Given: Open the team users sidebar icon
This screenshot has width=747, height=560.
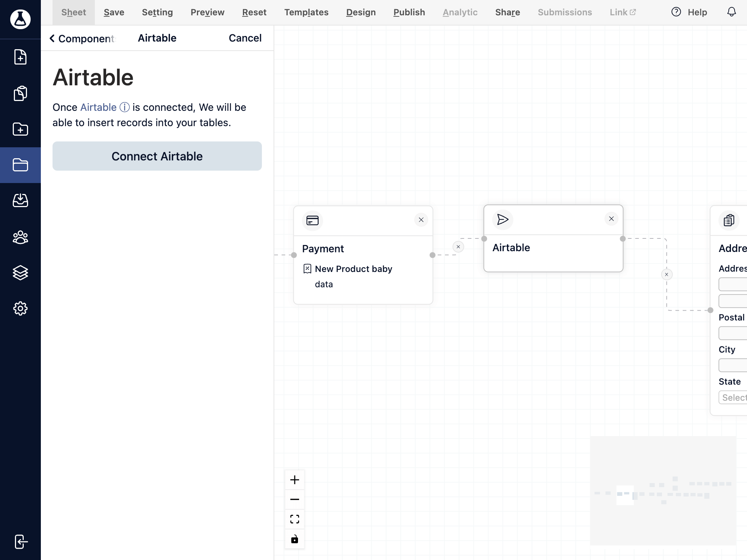Looking at the screenshot, I should [20, 237].
